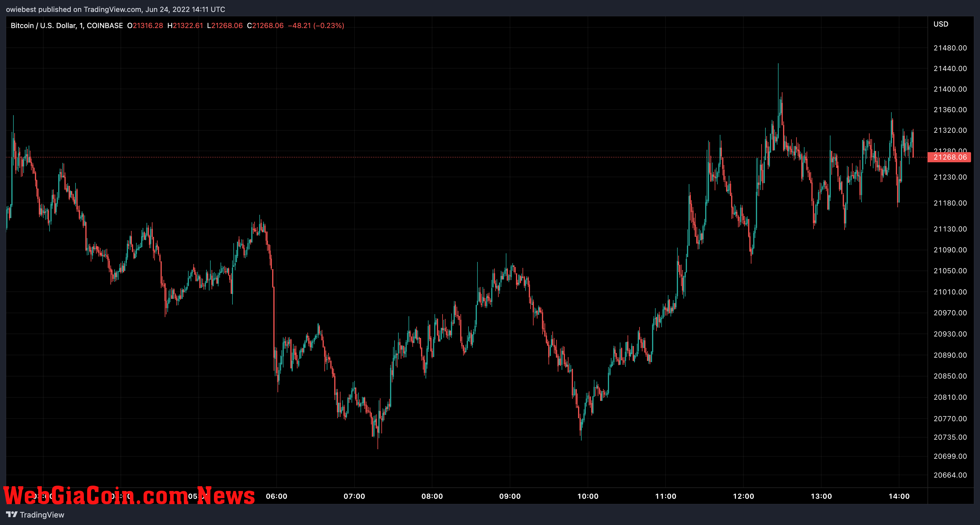
Task: Click the 21180.00 price axis label
Action: (950, 203)
